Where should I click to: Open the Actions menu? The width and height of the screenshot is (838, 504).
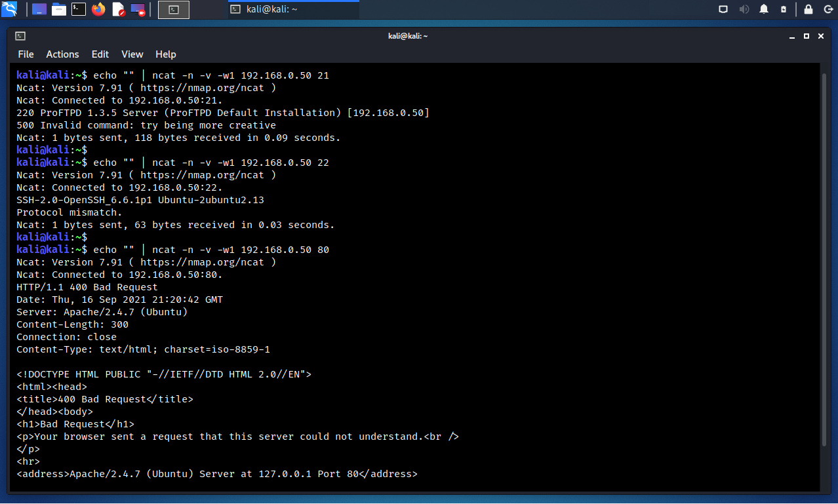pyautogui.click(x=62, y=54)
